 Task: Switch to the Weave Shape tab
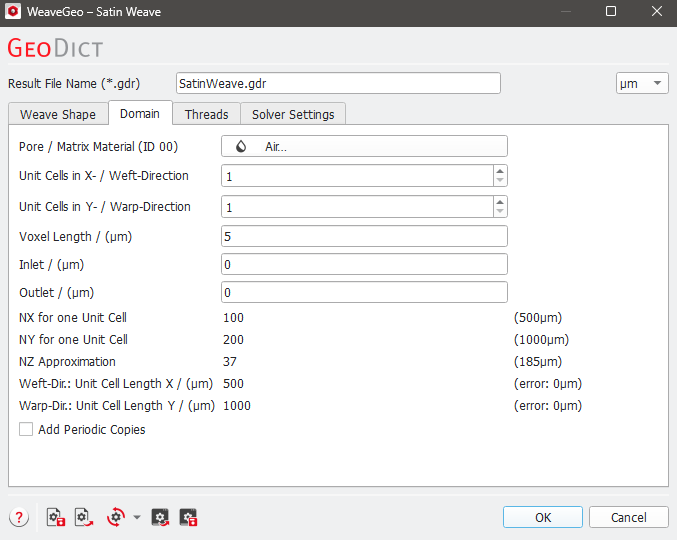coord(58,114)
